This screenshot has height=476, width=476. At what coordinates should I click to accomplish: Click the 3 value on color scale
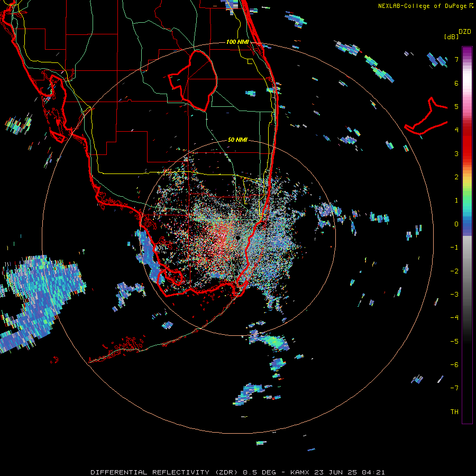click(x=456, y=153)
